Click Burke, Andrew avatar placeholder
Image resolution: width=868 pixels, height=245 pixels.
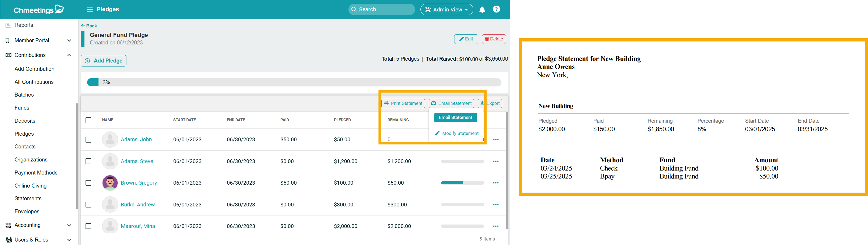tap(110, 205)
